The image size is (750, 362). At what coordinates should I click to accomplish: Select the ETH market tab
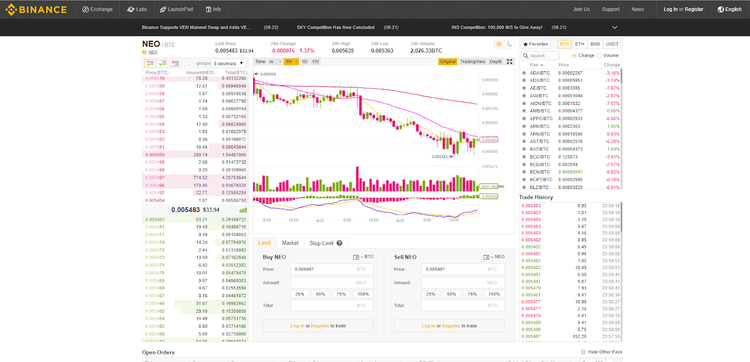[x=580, y=44]
